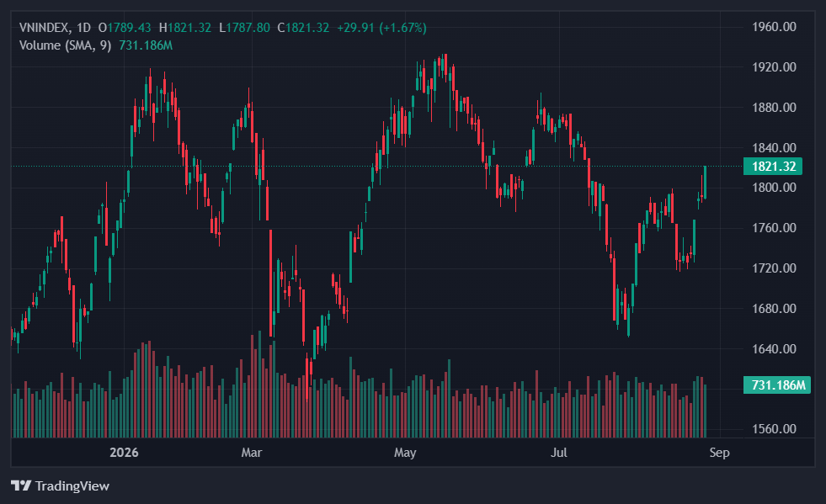Click the 1880.00 price axis label
This screenshot has height=504, width=826.
coord(774,108)
